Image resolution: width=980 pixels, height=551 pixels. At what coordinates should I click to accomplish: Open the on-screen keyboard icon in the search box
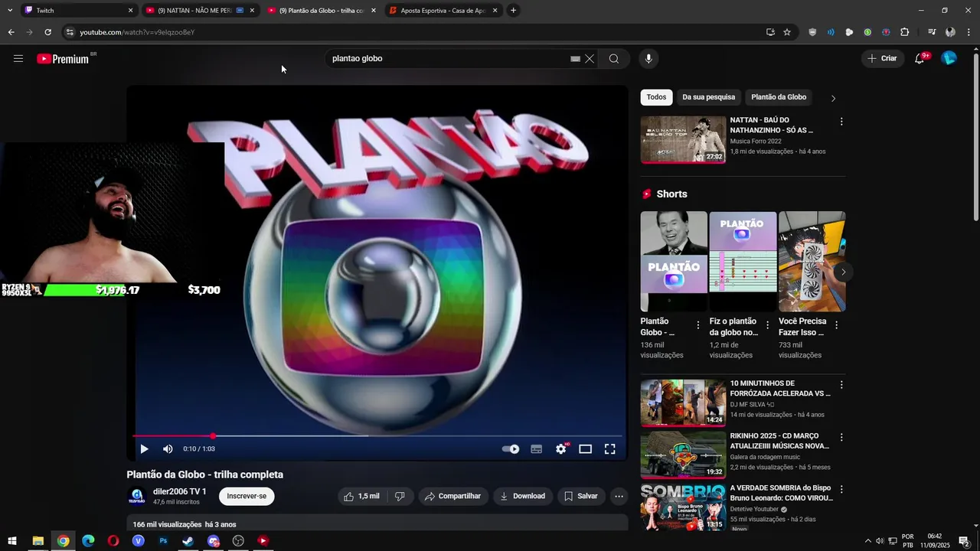[x=575, y=59]
